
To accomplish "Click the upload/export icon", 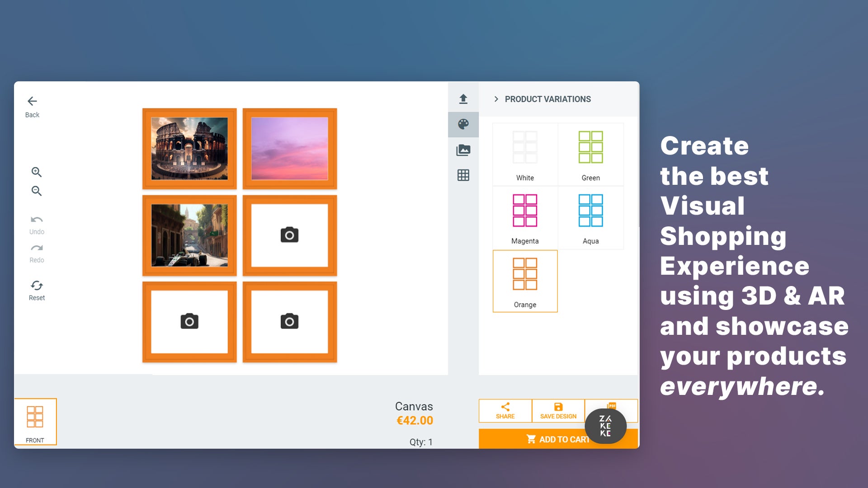I will click(x=464, y=99).
